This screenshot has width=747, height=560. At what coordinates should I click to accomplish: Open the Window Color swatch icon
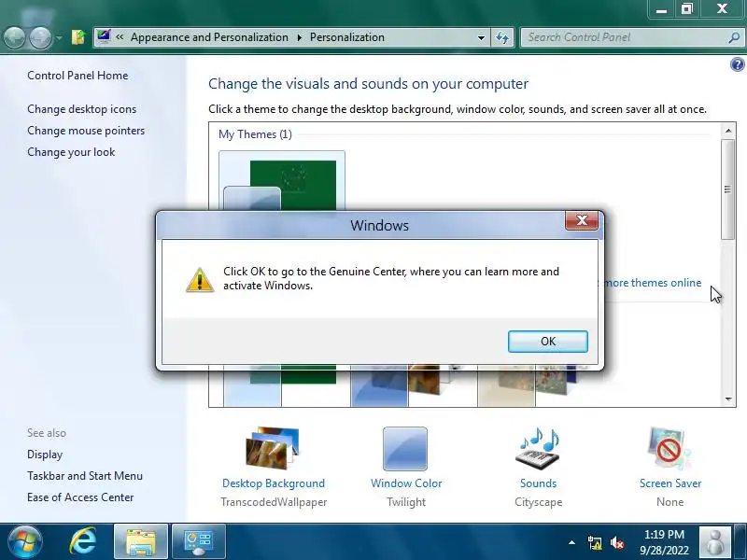[405, 449]
